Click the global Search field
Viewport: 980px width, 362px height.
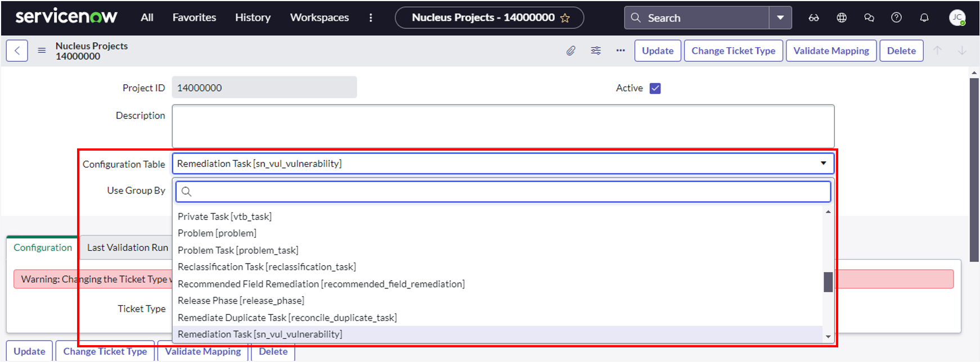696,18
